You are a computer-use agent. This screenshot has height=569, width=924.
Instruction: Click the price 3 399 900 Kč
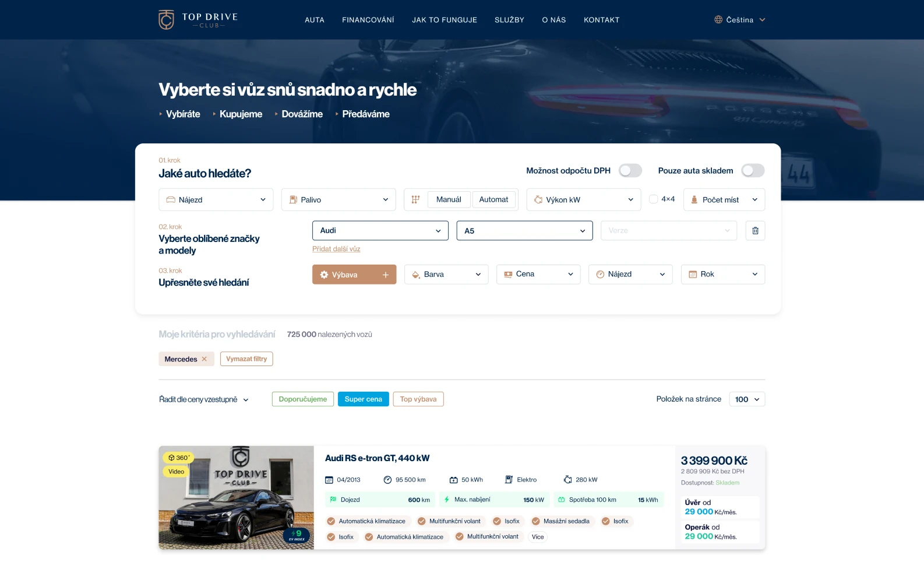[x=714, y=461]
